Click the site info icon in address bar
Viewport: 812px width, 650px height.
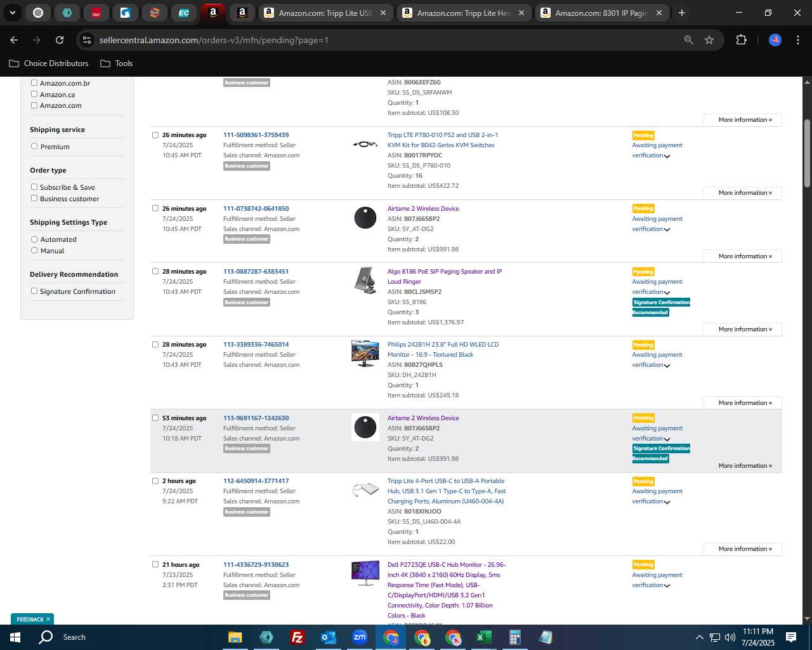(88, 40)
